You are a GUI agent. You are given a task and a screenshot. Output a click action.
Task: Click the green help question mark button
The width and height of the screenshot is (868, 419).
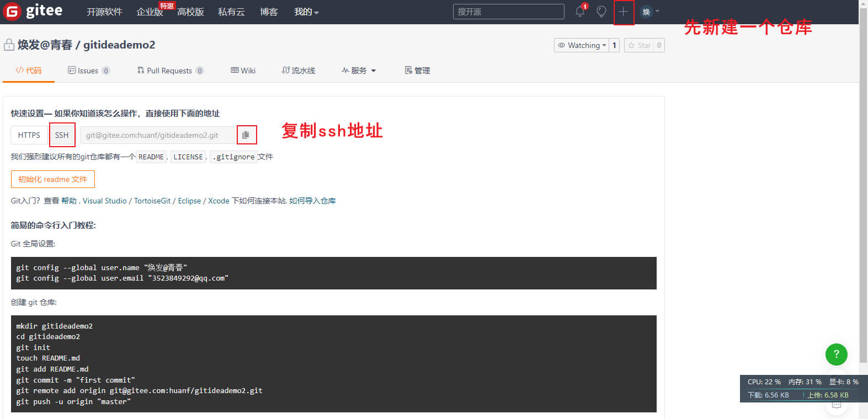coord(836,354)
